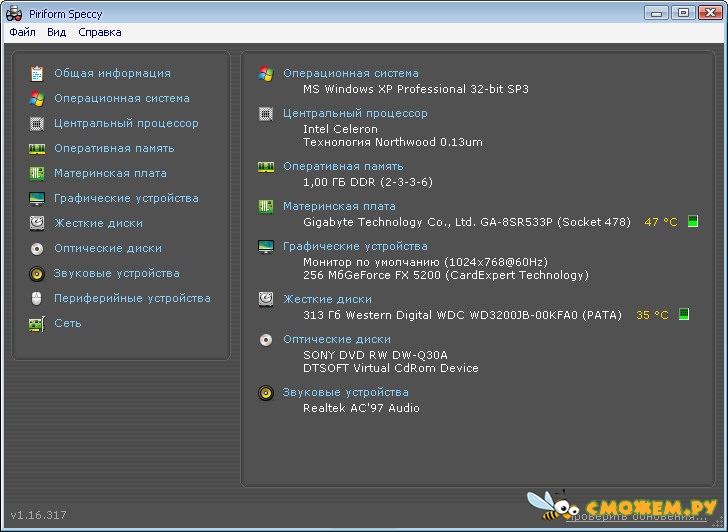Screen dimensions: 728x532
Task: Select Жесткие диски in the sidebar
Action: (98, 223)
